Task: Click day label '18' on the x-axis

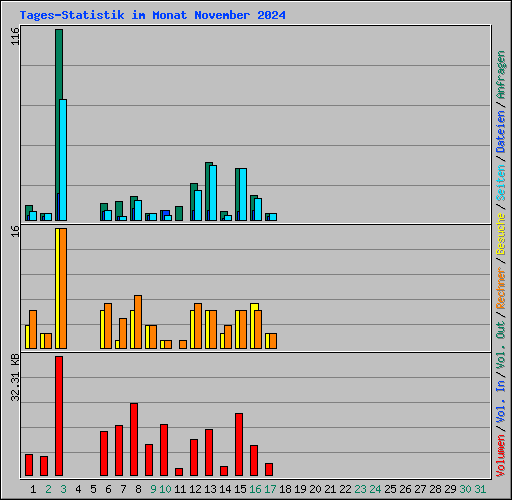Action: pos(285,489)
